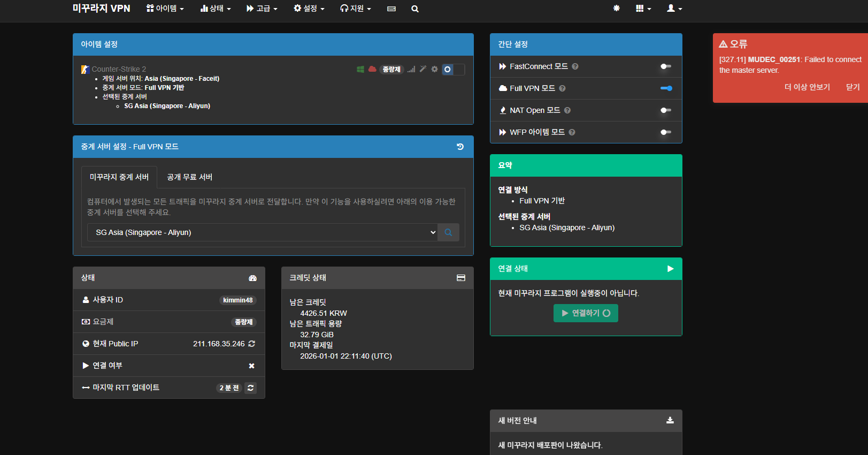Reset relay server settings with history icon
The height and width of the screenshot is (455, 868).
(460, 147)
